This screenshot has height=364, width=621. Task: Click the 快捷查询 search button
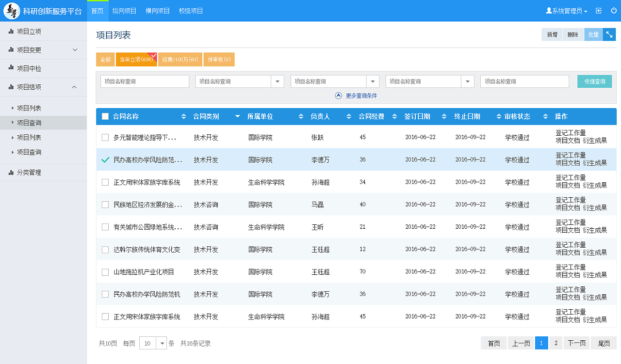[594, 81]
